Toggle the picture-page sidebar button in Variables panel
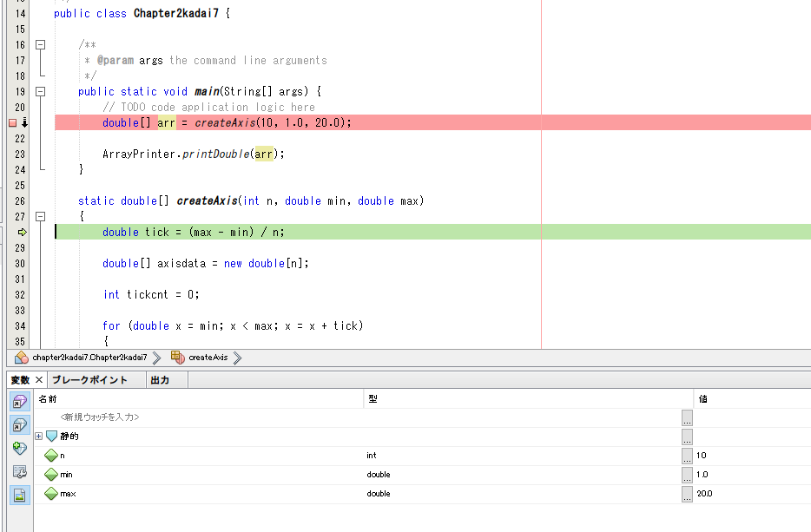 (20, 495)
